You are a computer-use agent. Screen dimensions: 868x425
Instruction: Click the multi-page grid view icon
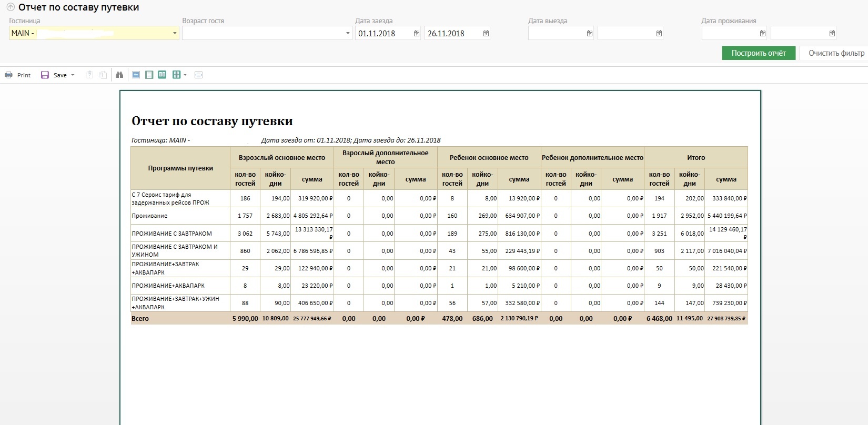(x=176, y=75)
